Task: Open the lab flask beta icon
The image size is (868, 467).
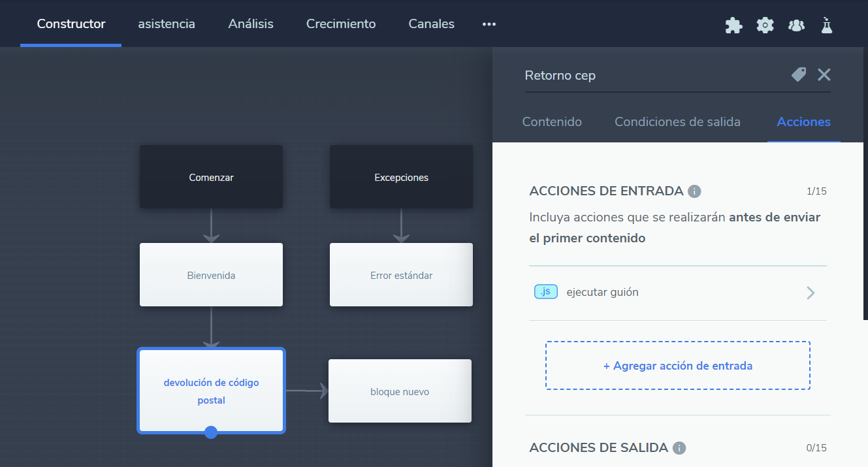Action: coord(827,25)
